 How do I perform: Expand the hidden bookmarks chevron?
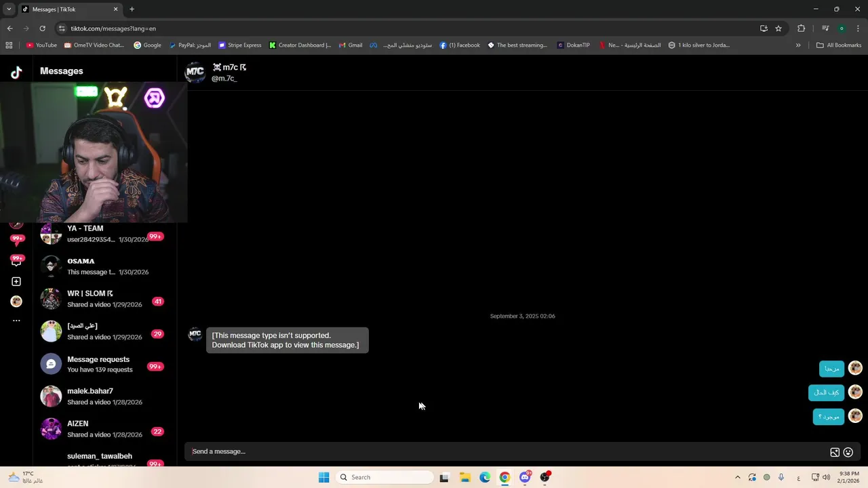pos(798,45)
